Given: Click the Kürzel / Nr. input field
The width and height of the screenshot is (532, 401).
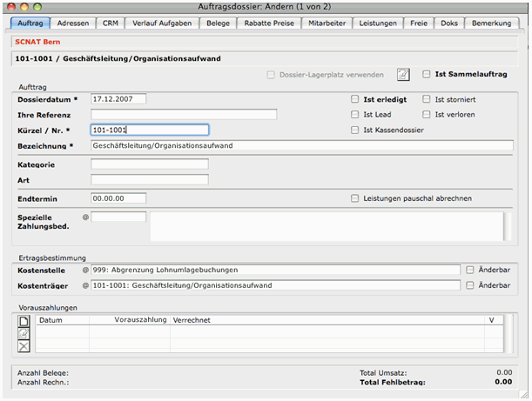Looking at the screenshot, I should click(150, 130).
